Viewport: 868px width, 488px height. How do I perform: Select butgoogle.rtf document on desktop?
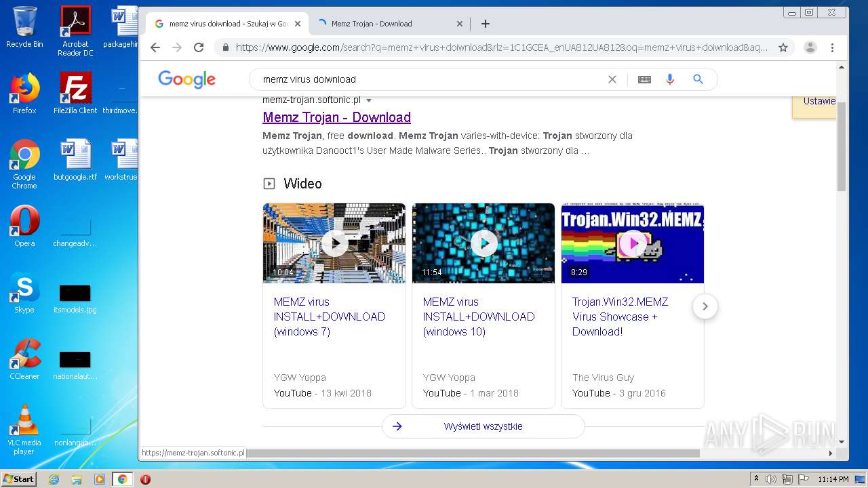75,160
